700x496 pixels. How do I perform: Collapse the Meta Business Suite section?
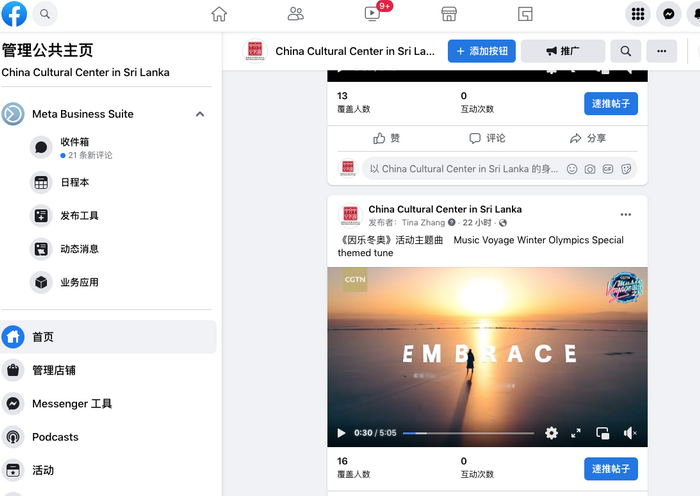coord(200,114)
